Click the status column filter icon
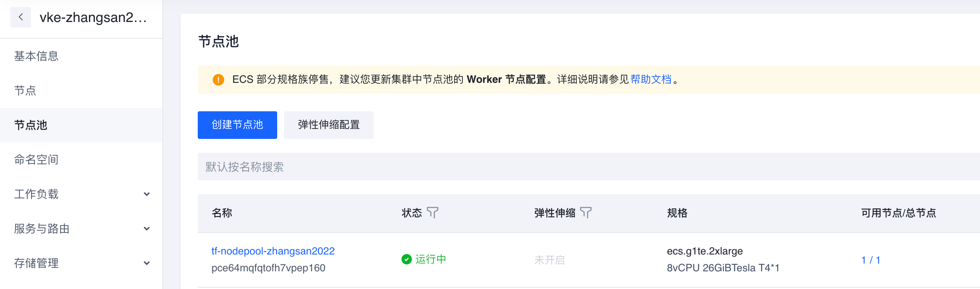The image size is (980, 289). (432, 212)
